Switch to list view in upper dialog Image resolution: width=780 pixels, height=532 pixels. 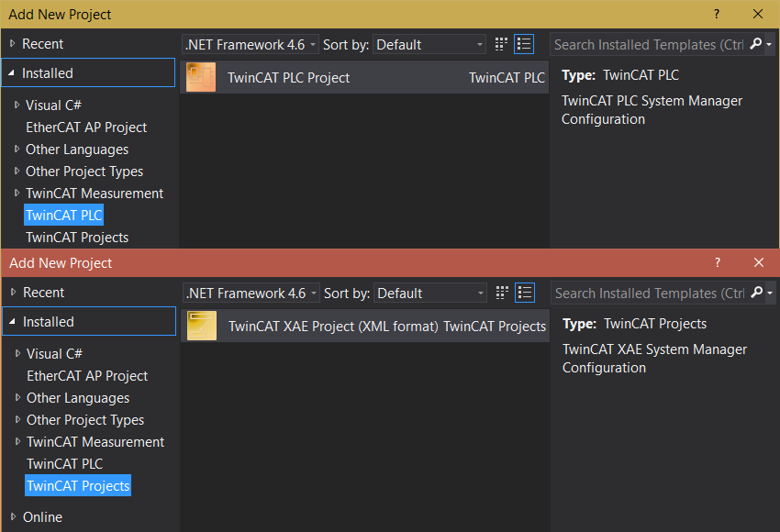click(524, 44)
